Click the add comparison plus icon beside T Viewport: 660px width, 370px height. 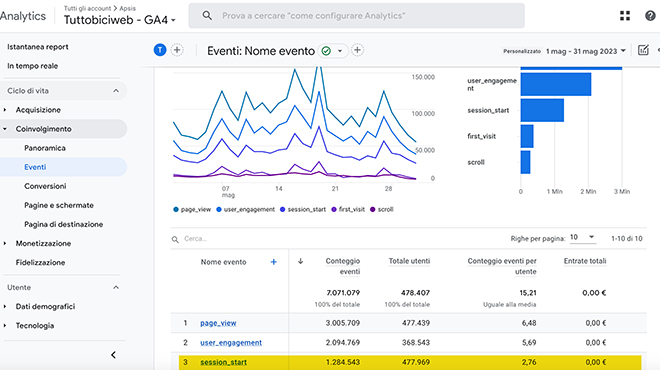click(x=177, y=50)
